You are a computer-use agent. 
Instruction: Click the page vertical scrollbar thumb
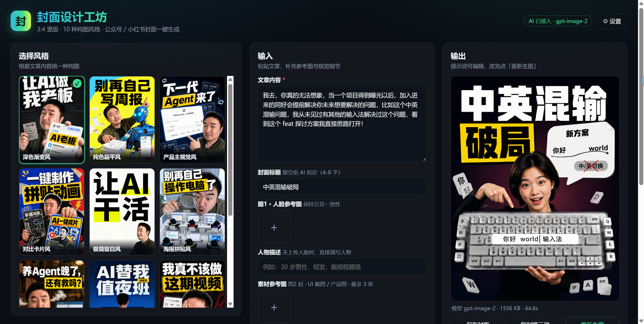click(641, 96)
